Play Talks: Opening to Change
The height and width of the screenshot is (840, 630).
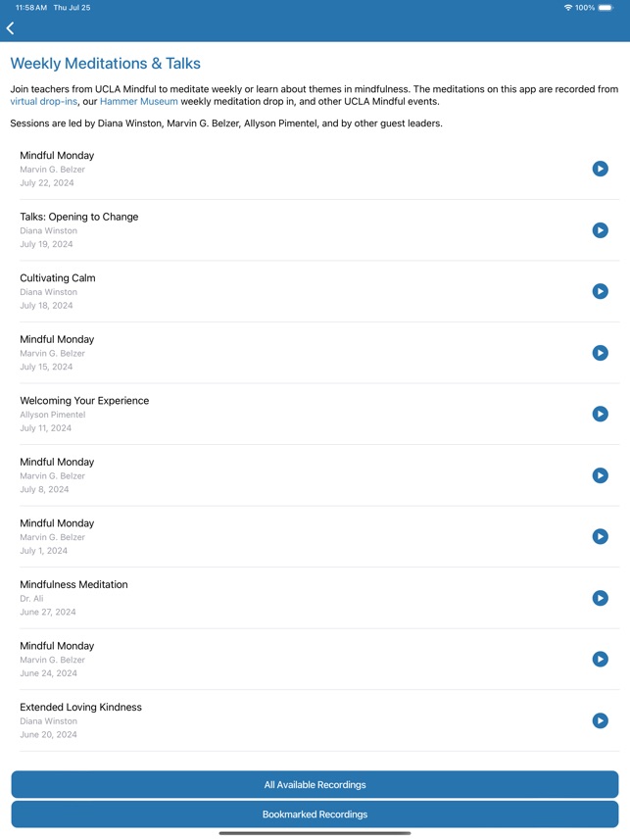(x=601, y=230)
